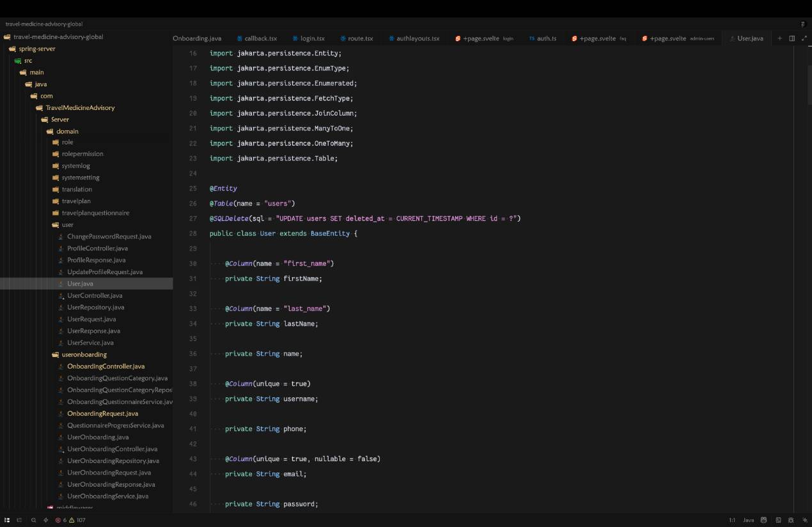This screenshot has height=527, width=812.
Task: Switch to callback.tsx tab
Action: [x=261, y=38]
